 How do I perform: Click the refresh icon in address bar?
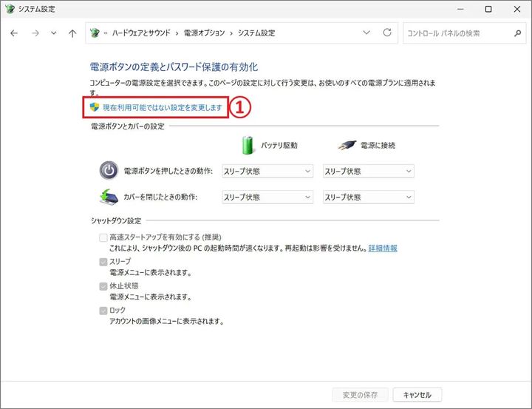[x=387, y=33]
